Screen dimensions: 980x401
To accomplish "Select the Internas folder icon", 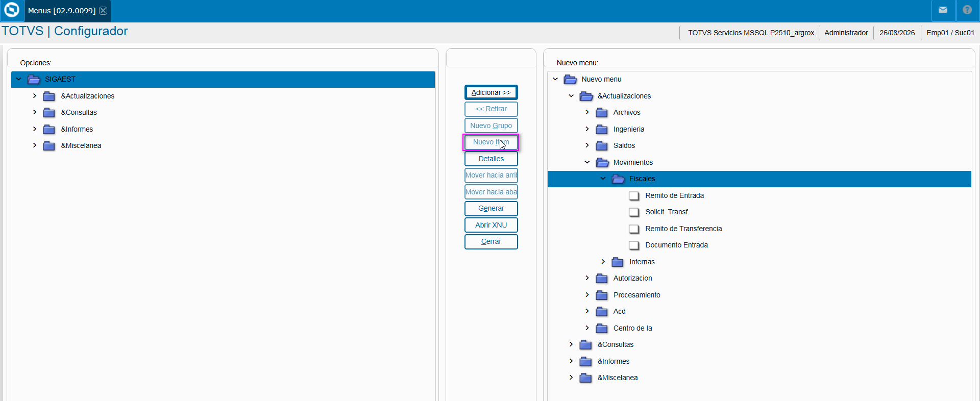I will point(618,262).
